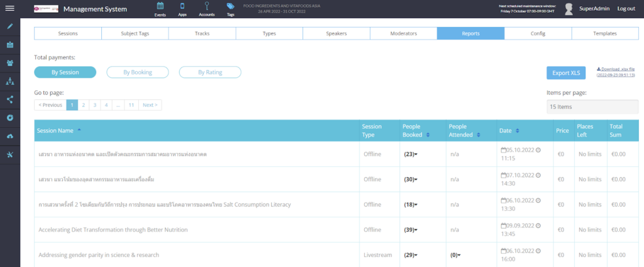Click the share sidebar icon
Screen dimensions: 644x267
pos(10,99)
